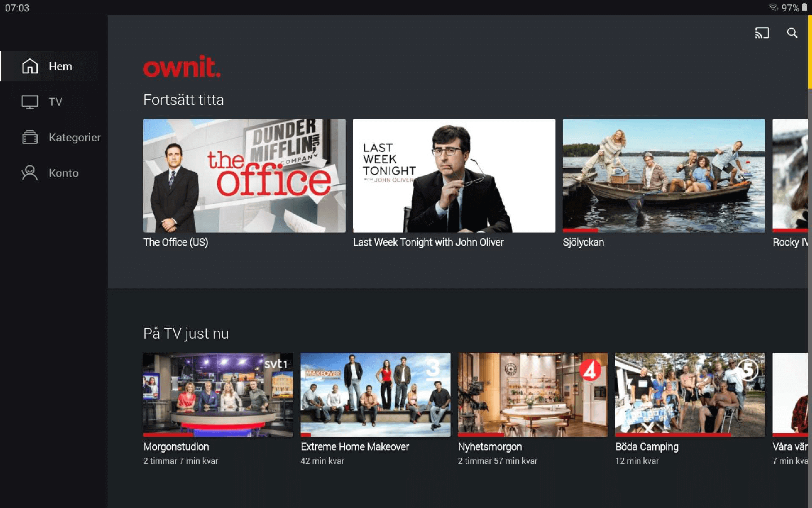Screen dimensions: 812x508
Task: Click the Kategorier film icon
Action: pos(30,137)
